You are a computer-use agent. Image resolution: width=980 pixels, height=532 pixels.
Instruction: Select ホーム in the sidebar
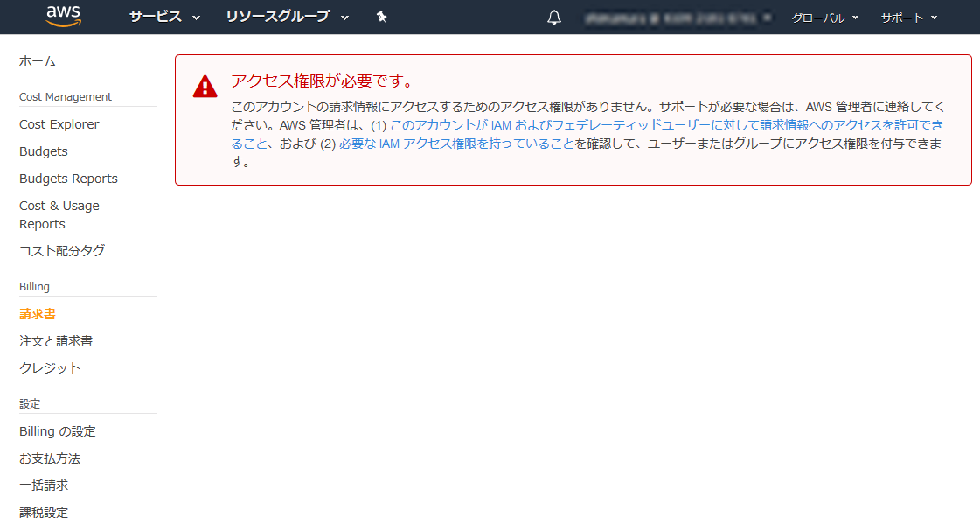pos(36,62)
